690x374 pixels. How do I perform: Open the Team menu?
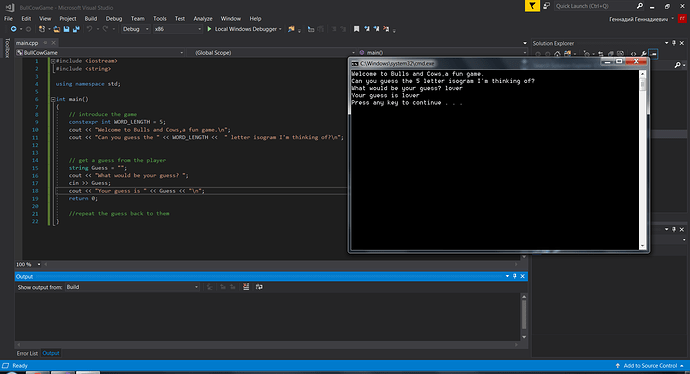pos(137,18)
